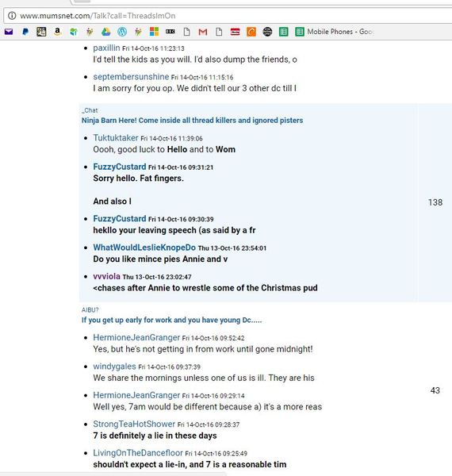Go to the _Chat topic
This screenshot has width=452, height=476.
click(x=90, y=110)
